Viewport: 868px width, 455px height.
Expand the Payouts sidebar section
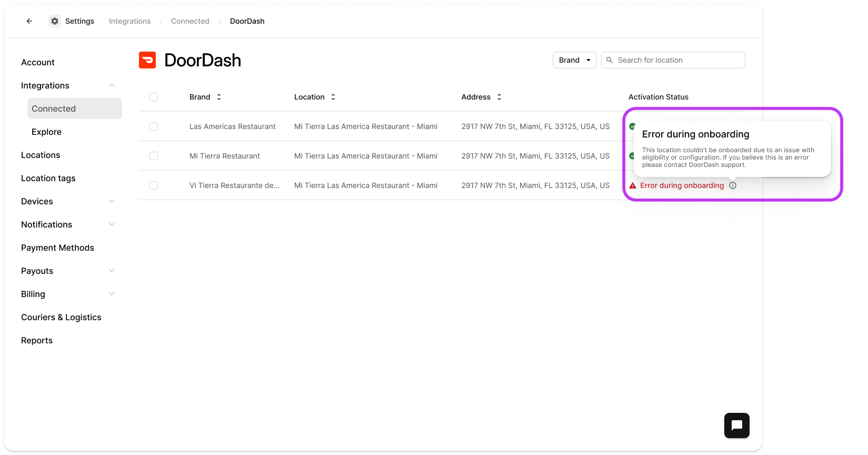[x=112, y=271]
